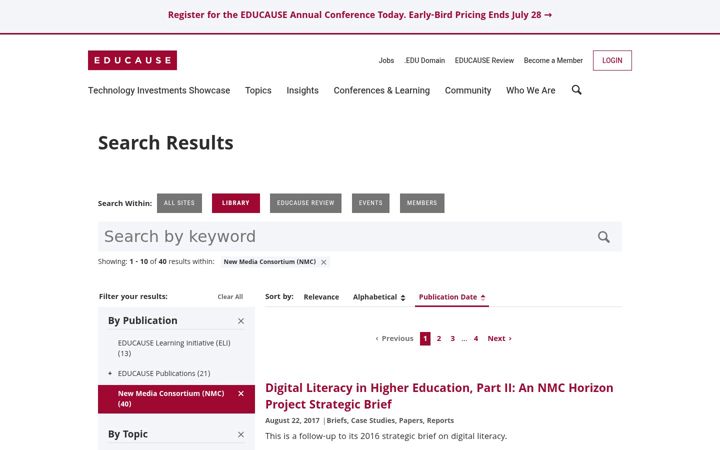Screen dimensions: 720x450
Task: Collapse the By Publication filter section
Action: [x=241, y=321]
